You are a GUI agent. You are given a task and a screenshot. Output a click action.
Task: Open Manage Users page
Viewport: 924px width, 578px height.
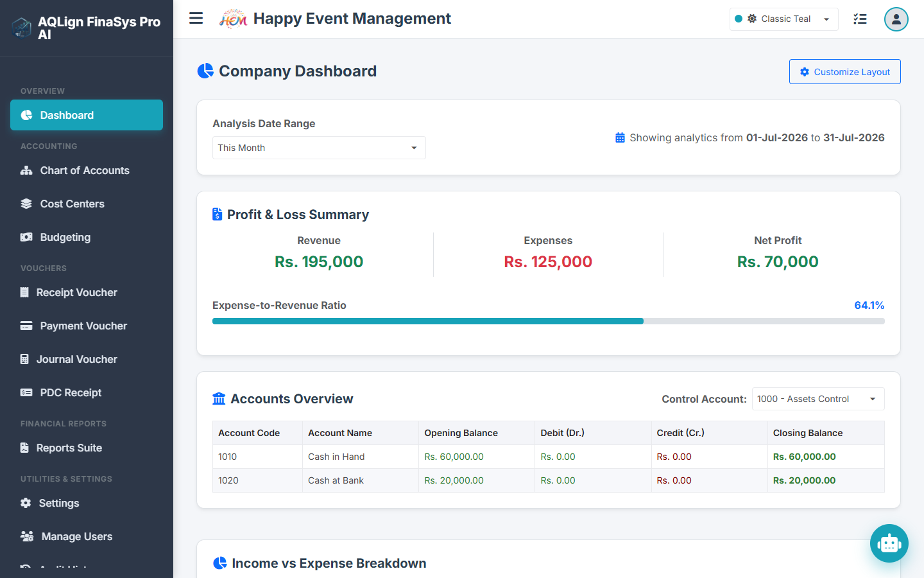click(x=87, y=536)
